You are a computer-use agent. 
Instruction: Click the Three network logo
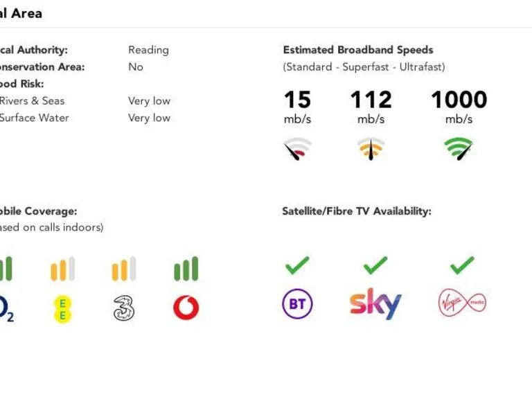point(124,308)
